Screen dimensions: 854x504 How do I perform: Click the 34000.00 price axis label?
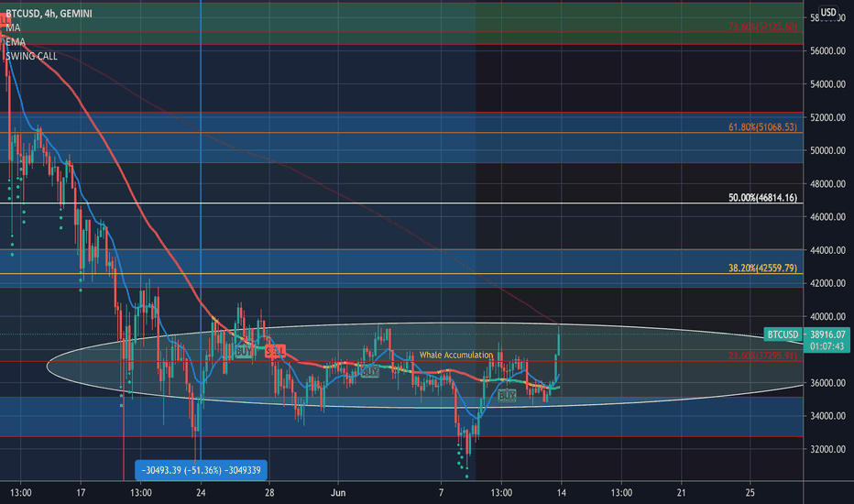[x=827, y=416]
